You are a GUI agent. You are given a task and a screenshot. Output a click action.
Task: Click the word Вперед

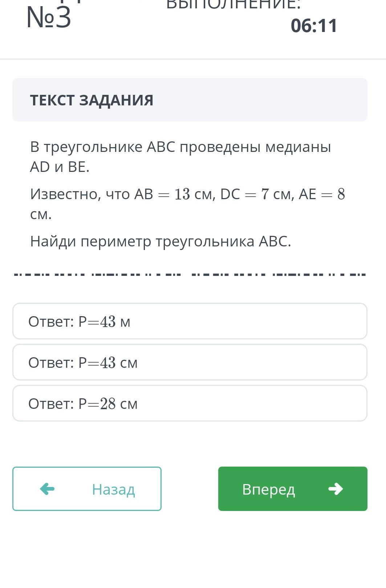tap(268, 490)
